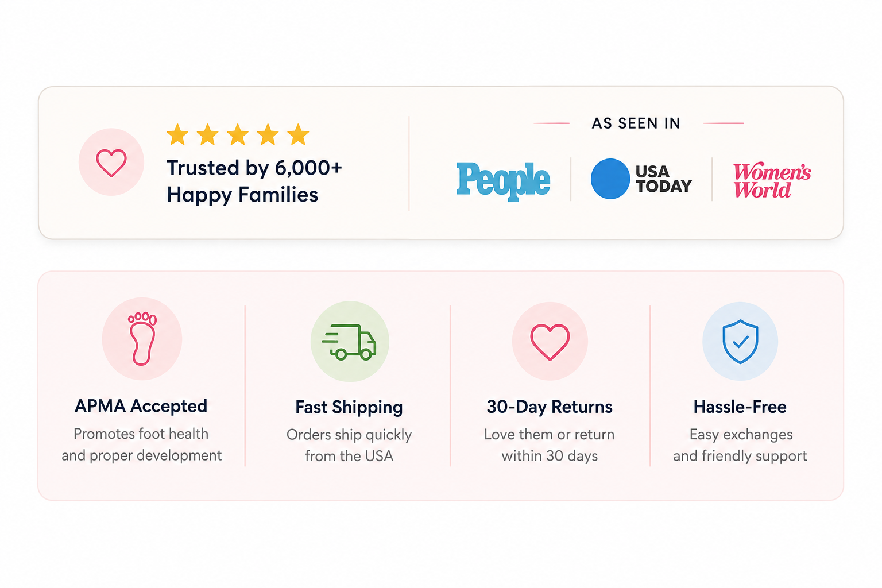The height and width of the screenshot is (588, 882).
Task: Click the pink heart icon beside star rating
Action: click(x=111, y=163)
